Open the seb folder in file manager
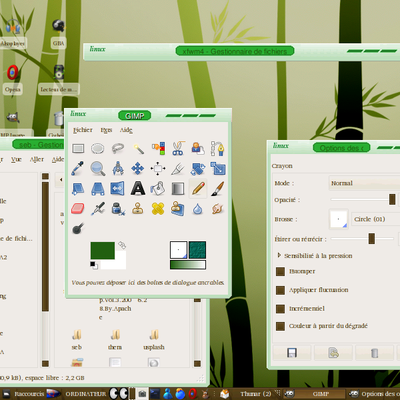The image size is (400, 400). click(x=77, y=339)
